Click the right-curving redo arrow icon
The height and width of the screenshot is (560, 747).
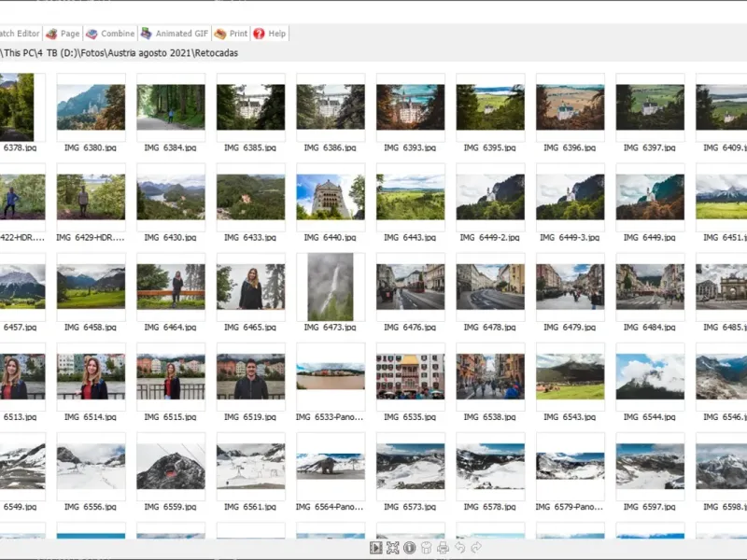476,548
